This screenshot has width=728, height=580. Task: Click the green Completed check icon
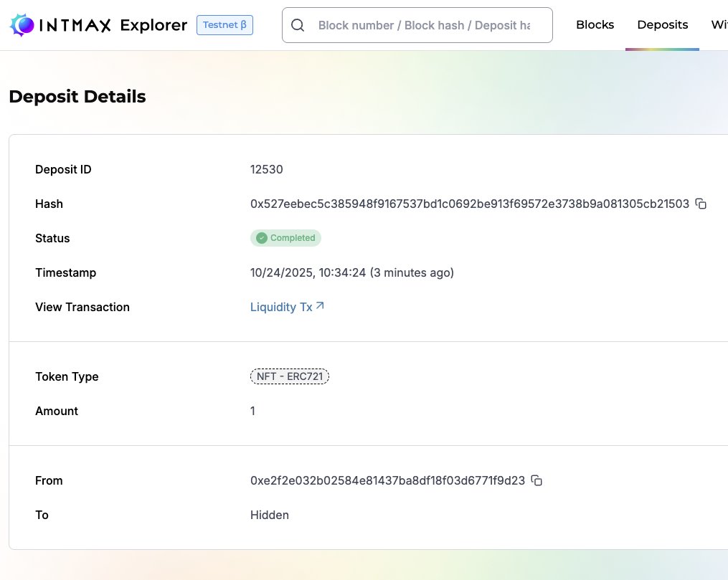point(262,238)
